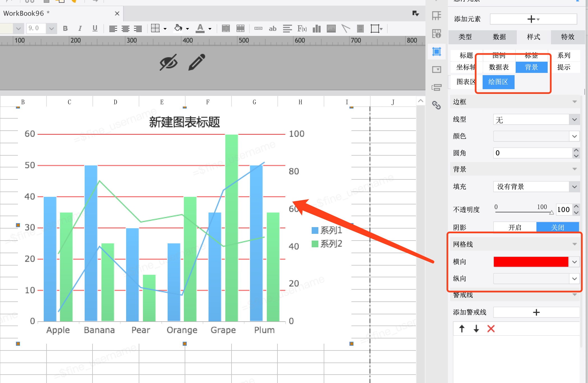Click the Italic formatting icon

point(80,28)
